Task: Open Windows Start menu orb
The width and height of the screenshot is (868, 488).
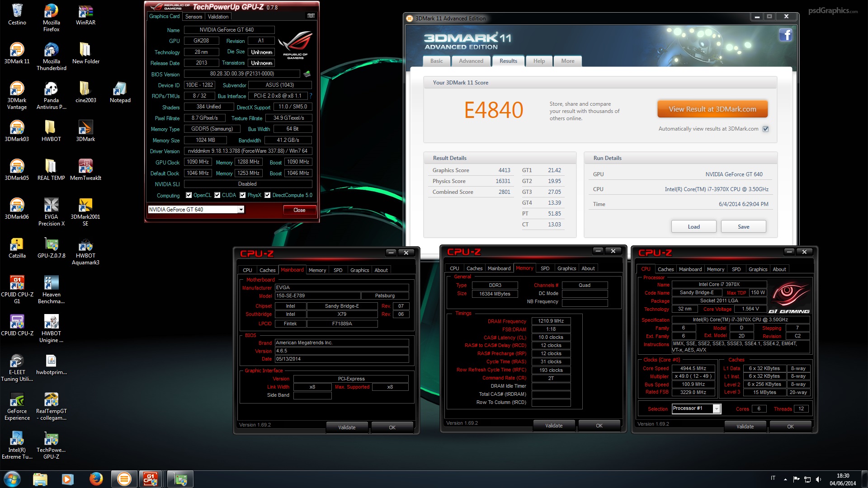Action: [12, 479]
